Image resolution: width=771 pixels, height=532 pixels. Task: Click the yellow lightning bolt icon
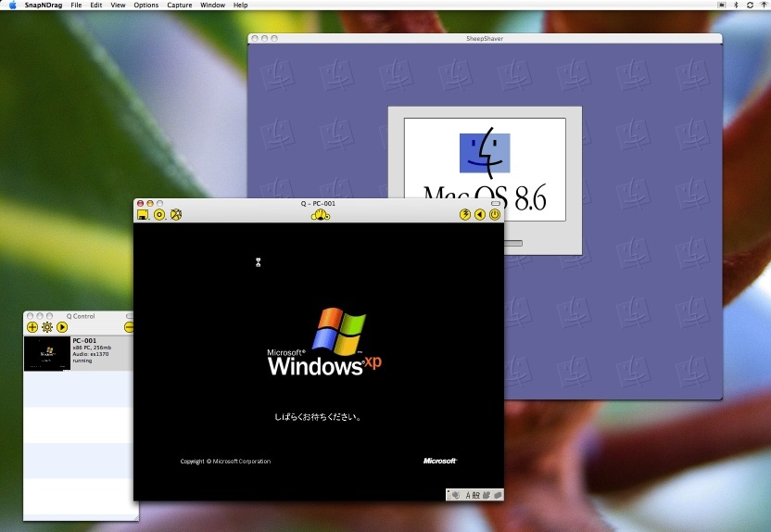pyautogui.click(x=465, y=215)
